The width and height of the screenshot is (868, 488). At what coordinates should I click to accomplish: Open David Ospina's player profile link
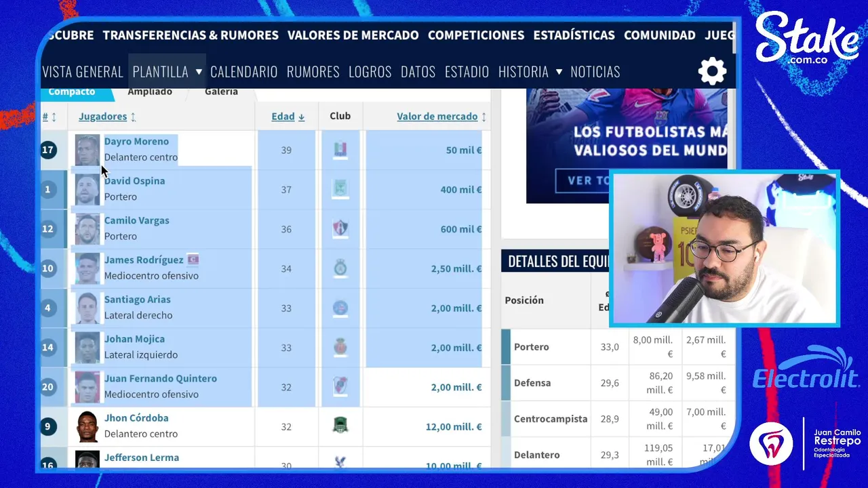(134, 181)
